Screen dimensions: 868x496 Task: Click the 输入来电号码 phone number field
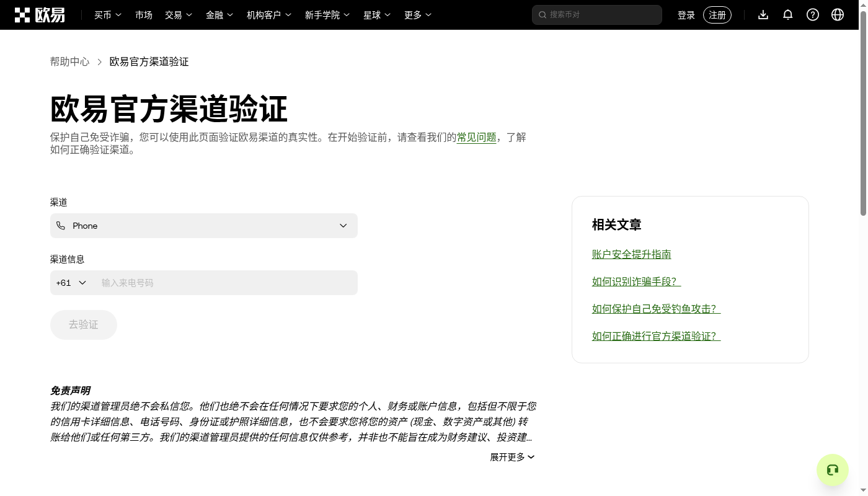point(227,283)
